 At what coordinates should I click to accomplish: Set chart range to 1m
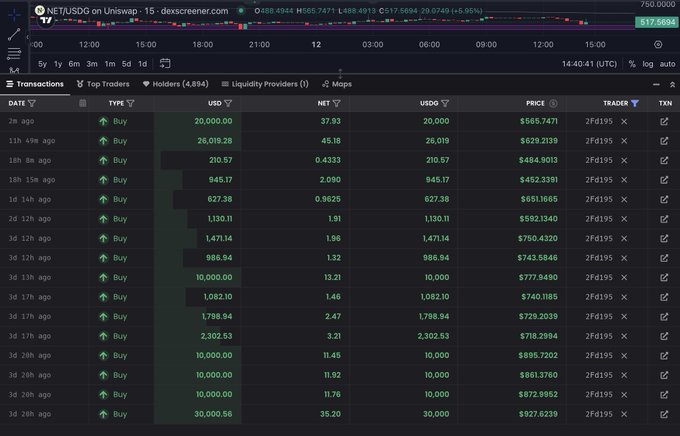[x=110, y=64]
